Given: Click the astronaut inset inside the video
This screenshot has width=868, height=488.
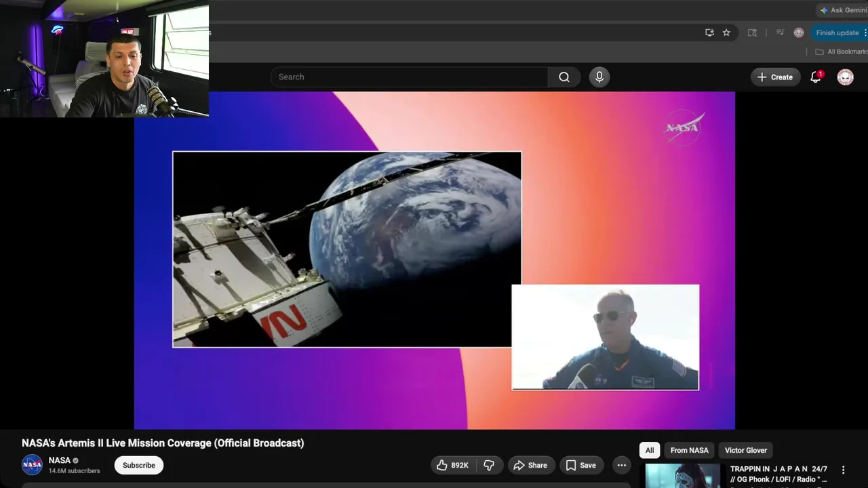Looking at the screenshot, I should 605,337.
